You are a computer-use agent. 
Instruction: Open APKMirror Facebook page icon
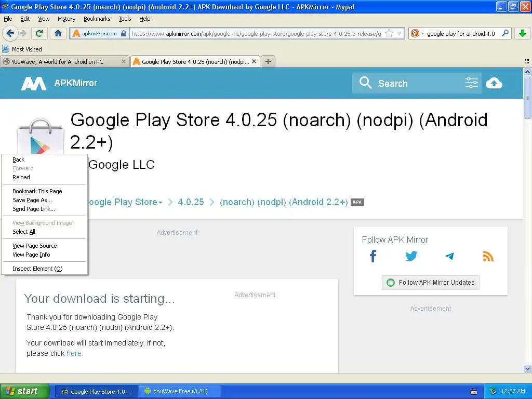click(373, 256)
